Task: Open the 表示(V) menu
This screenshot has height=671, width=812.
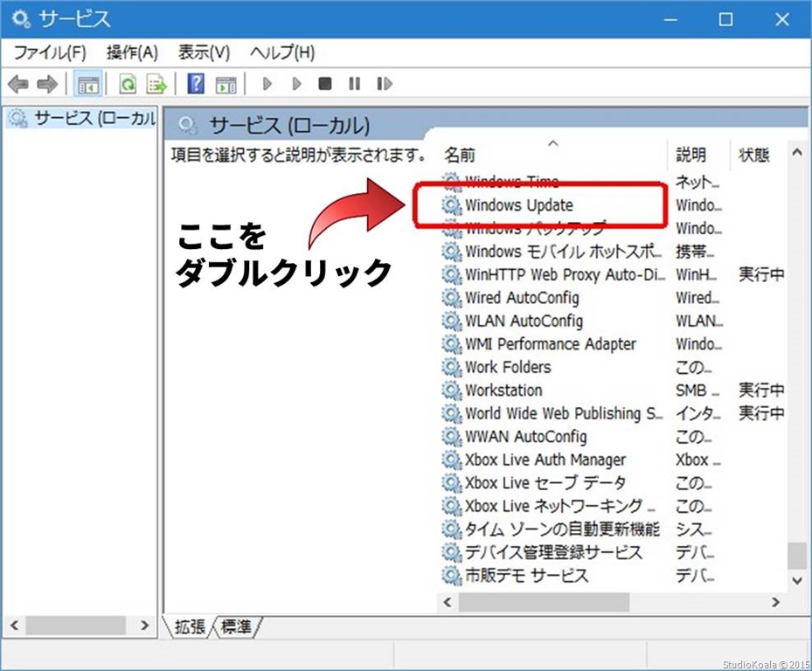Action: tap(204, 52)
